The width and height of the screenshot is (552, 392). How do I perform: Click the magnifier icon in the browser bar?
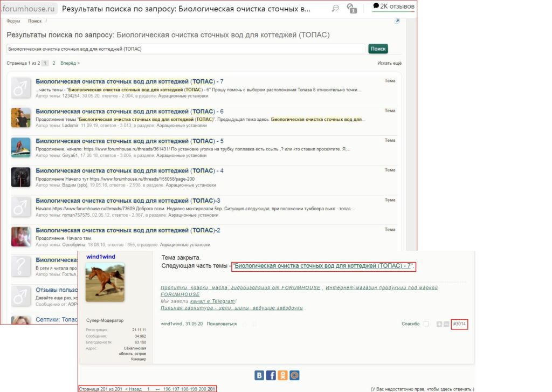click(335, 8)
